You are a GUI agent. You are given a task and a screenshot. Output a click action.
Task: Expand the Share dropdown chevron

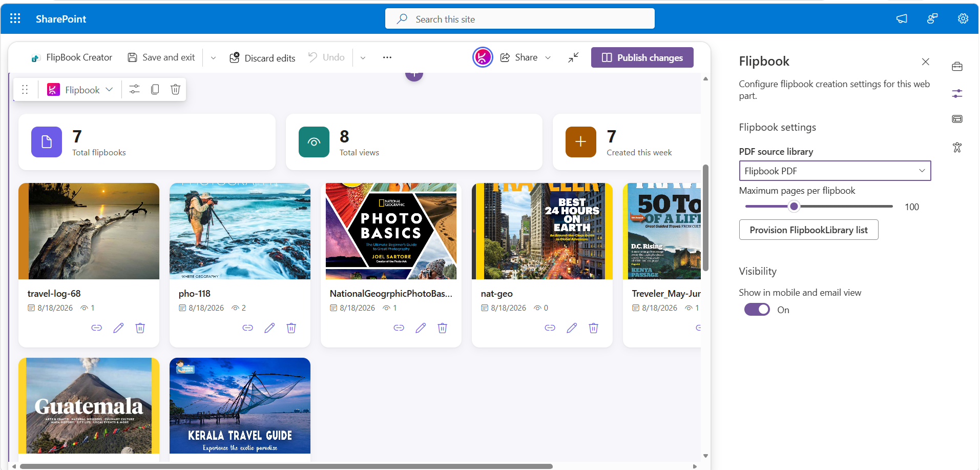[548, 57]
